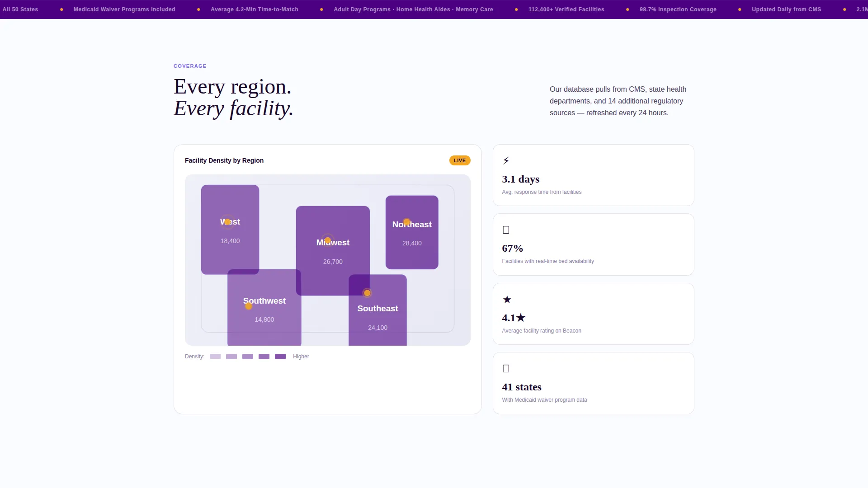Click the 'Density:' legend label

(194, 357)
